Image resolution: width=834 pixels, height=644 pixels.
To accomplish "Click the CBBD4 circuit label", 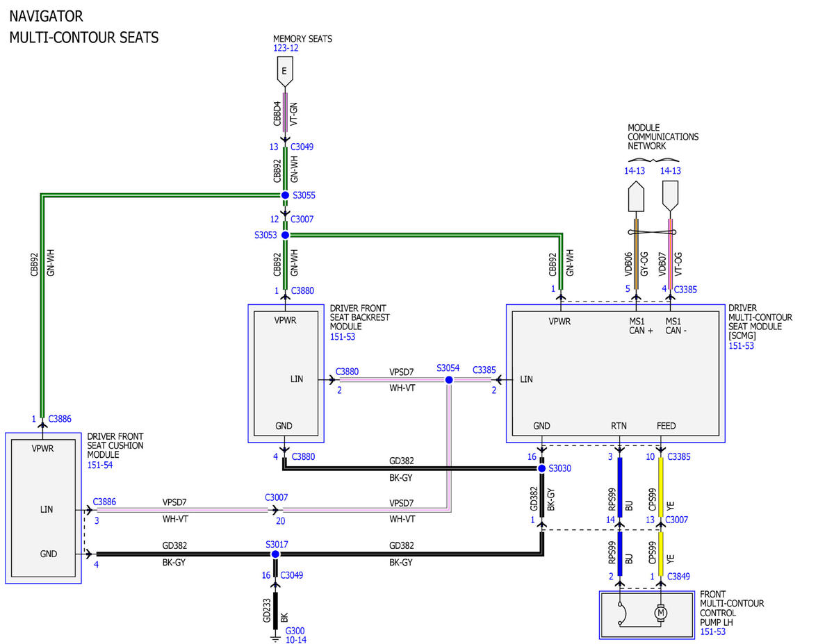I will [277, 113].
